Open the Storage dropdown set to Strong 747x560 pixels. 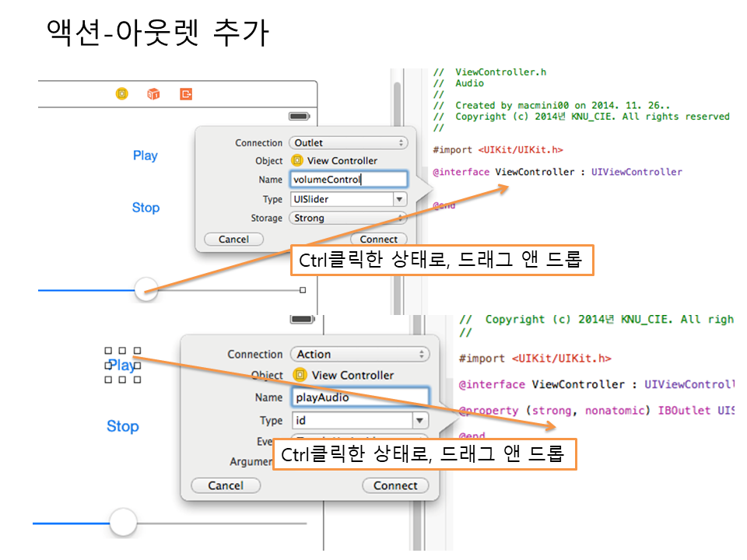coord(348,219)
